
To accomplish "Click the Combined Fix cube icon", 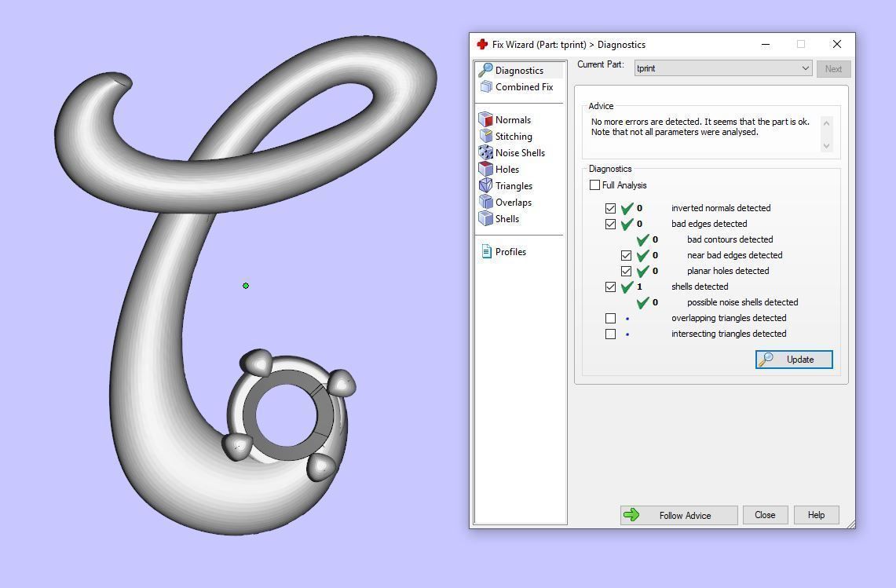I will click(486, 87).
